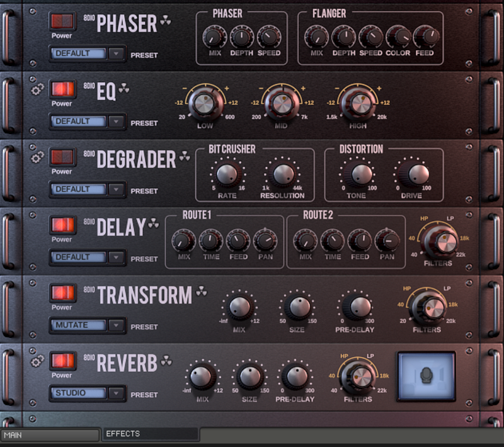Click the Flanger MIX knob
The width and height of the screenshot is (504, 447).
[317, 37]
